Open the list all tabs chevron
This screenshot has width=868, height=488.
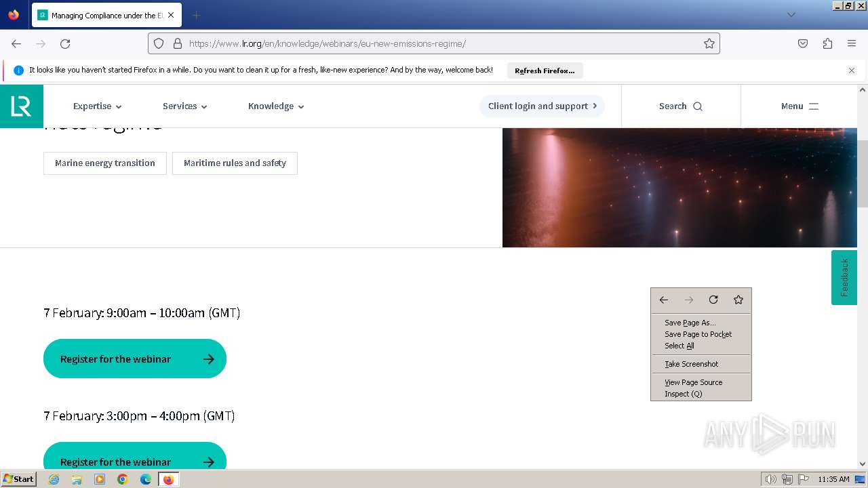(791, 15)
